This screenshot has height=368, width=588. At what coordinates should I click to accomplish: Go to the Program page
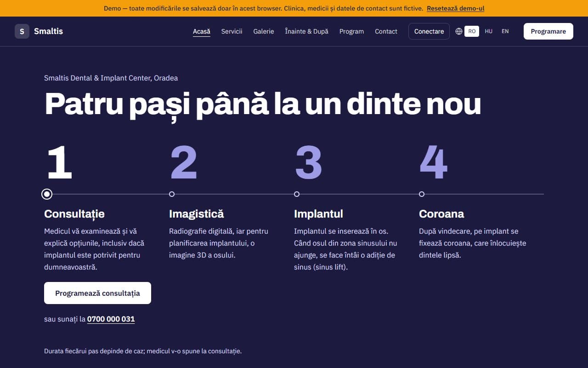point(351,31)
